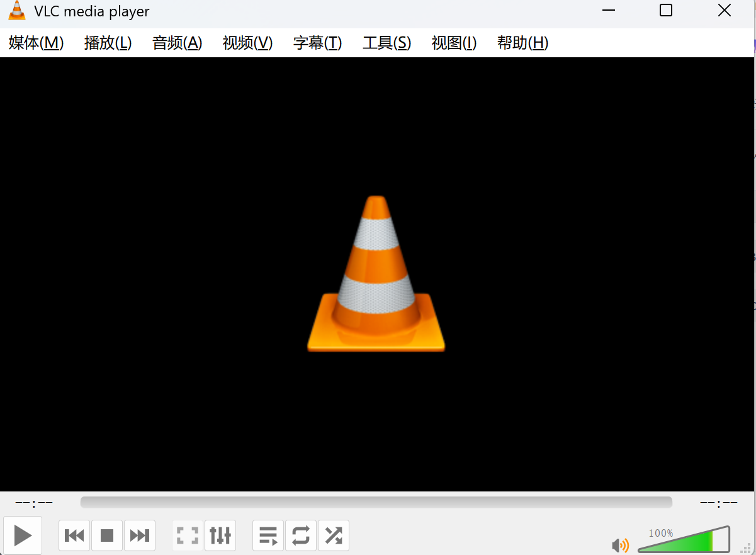This screenshot has height=555, width=756.
Task: Show the playlist view
Action: coord(268,535)
